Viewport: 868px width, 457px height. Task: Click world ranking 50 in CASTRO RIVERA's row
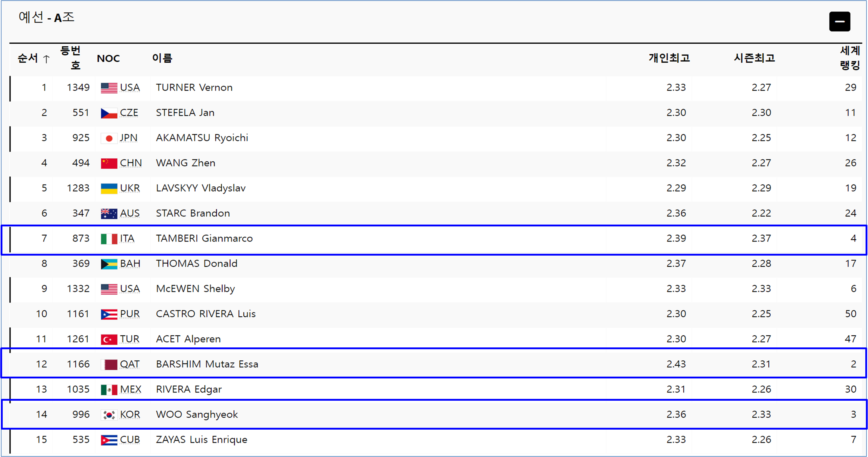pos(851,314)
